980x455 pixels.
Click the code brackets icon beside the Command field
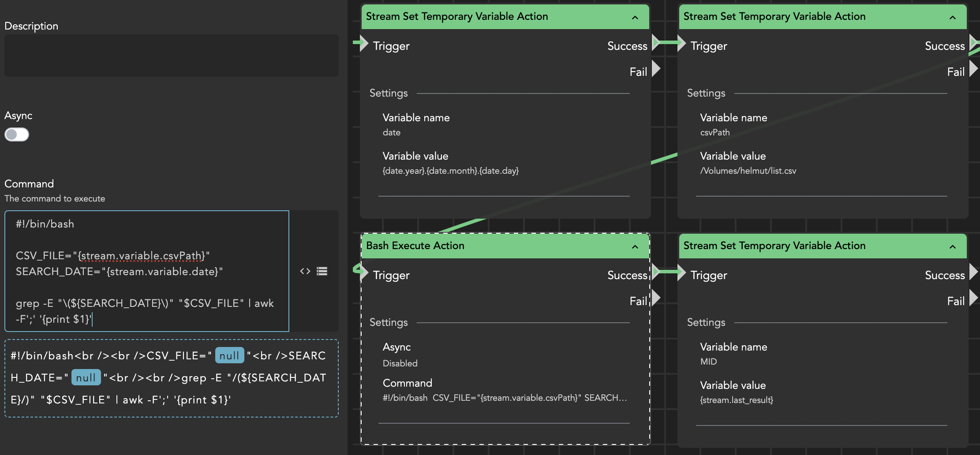click(x=305, y=271)
